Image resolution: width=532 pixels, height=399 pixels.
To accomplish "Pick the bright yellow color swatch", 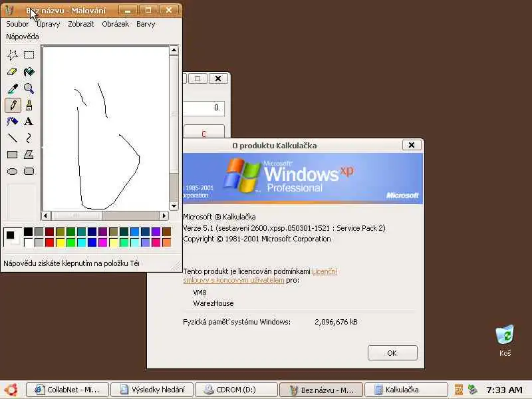I will [x=60, y=243].
